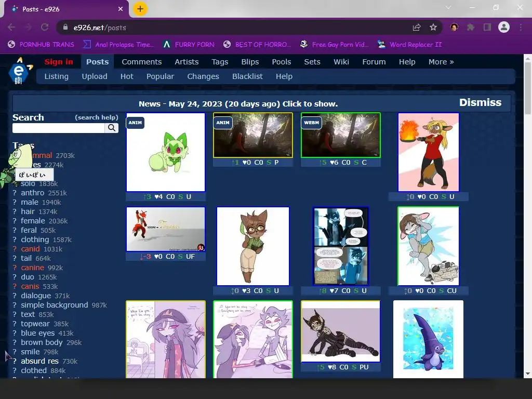The height and width of the screenshot is (399, 532).
Task: Open the WEBM forest video thumbnail
Action: click(341, 135)
